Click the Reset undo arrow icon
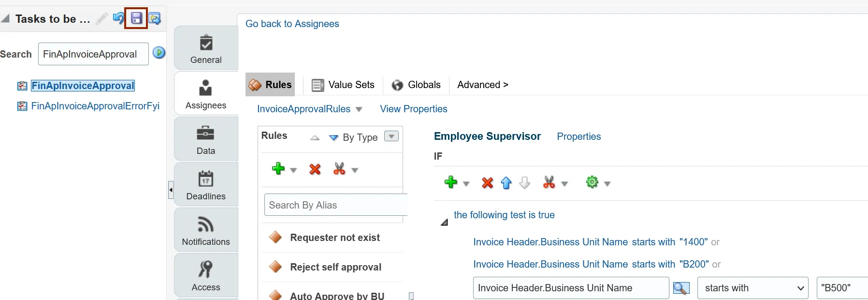 click(118, 18)
